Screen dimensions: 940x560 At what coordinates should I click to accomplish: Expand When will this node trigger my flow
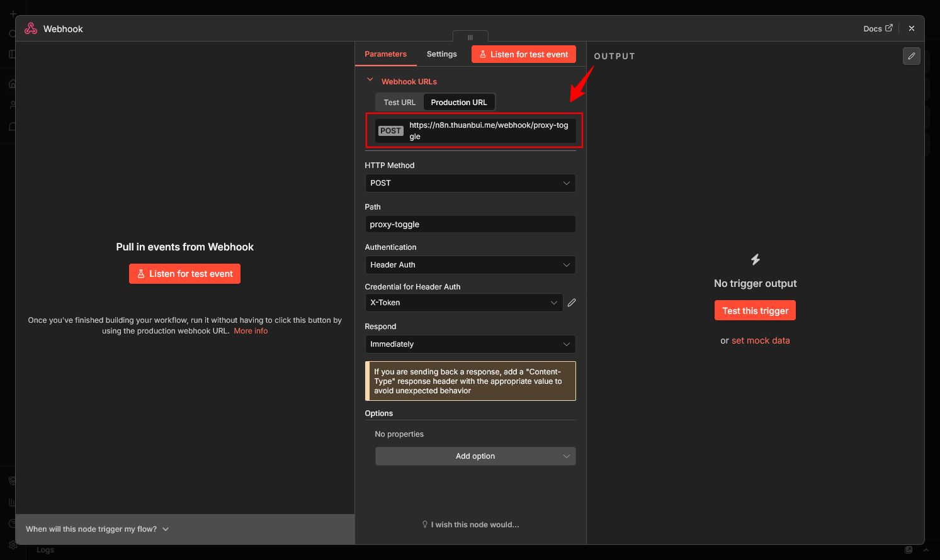(x=97, y=529)
